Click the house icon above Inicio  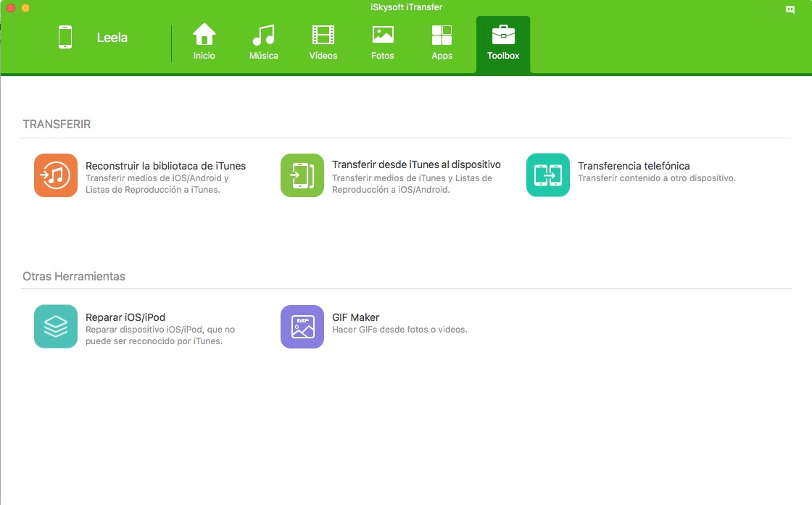(204, 34)
